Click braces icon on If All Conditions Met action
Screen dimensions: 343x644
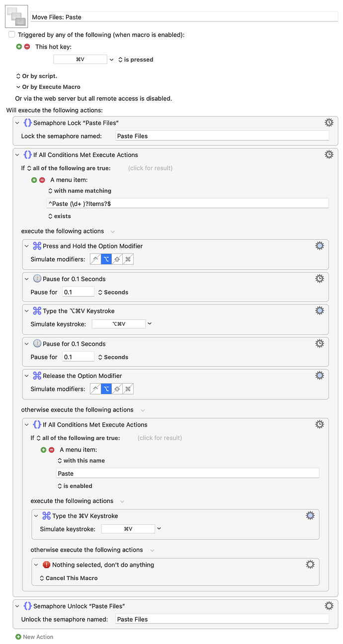tap(27, 154)
